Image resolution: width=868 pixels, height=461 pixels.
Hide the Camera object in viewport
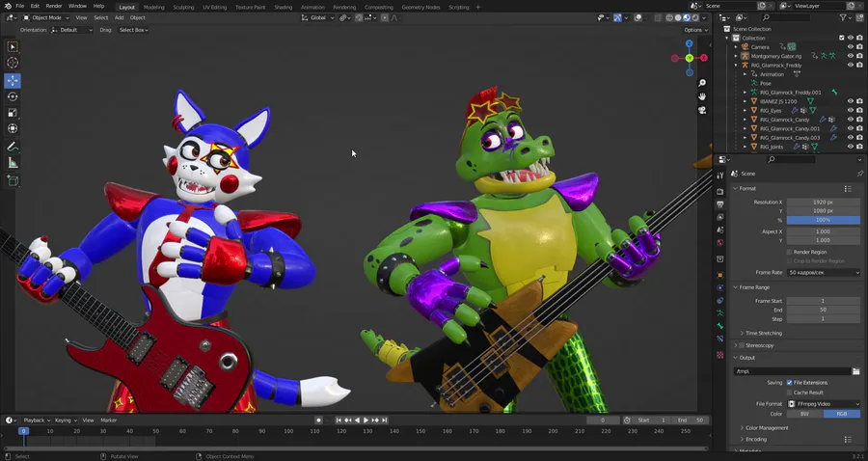[851, 47]
